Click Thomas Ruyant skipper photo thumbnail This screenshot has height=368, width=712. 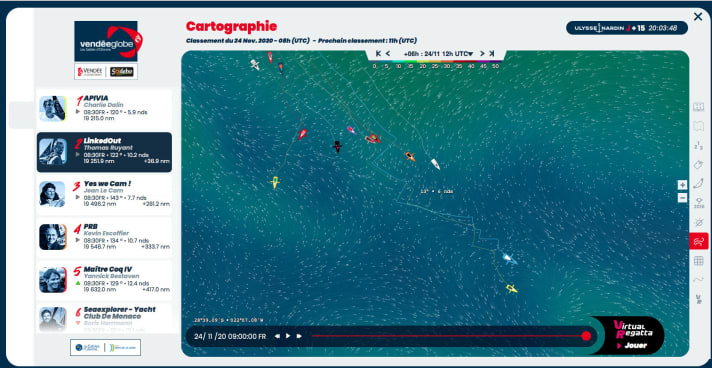(53, 151)
